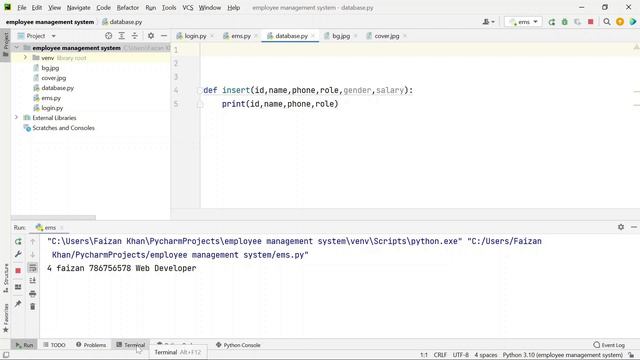Pin the ems run tab
The width and height of the screenshot is (640, 360).
pyautogui.click(x=18, y=304)
